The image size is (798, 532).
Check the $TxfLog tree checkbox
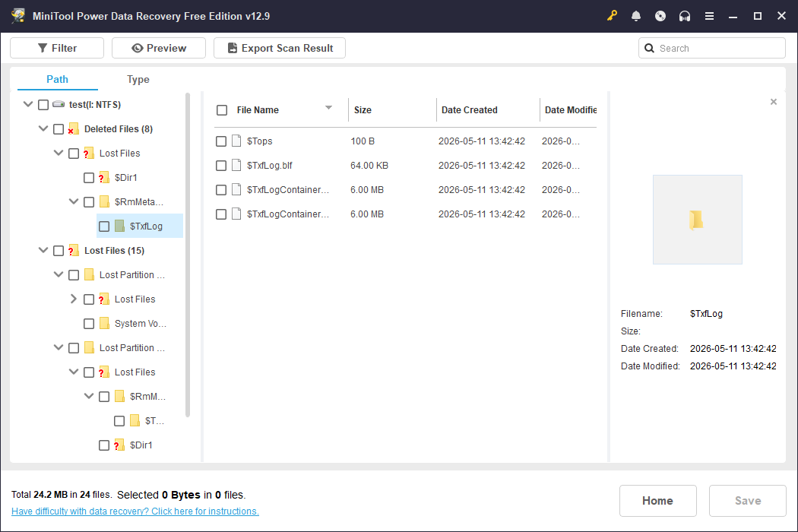(x=104, y=226)
